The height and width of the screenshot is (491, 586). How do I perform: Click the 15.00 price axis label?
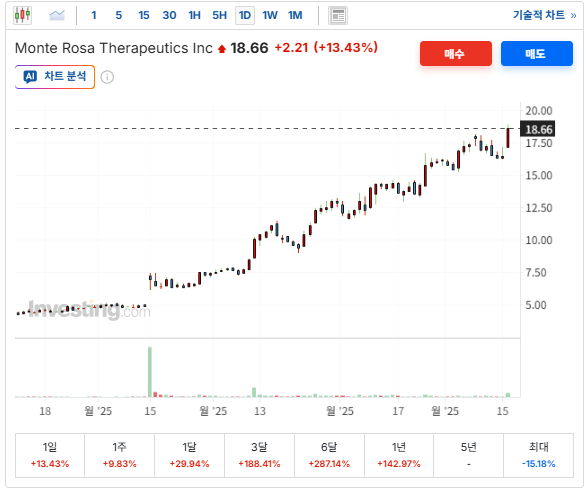(539, 176)
